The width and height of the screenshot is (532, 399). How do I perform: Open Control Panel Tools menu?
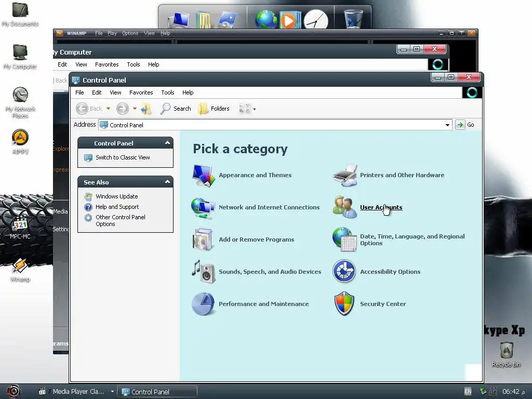point(168,92)
